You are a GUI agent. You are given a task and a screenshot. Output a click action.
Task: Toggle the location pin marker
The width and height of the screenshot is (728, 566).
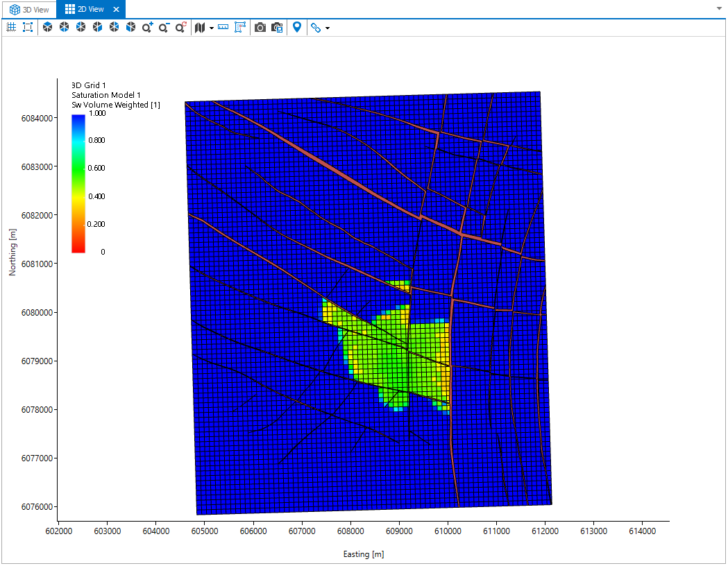pos(297,27)
